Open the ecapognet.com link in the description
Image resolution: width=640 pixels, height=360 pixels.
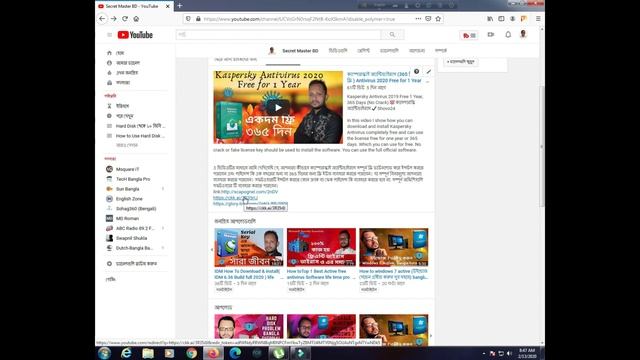(249, 192)
